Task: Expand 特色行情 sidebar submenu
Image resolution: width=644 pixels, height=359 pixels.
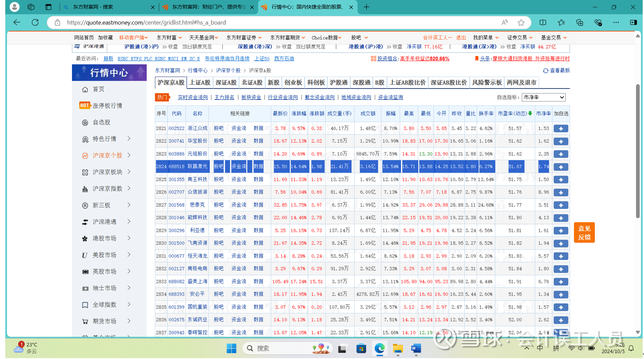Action: click(129, 139)
